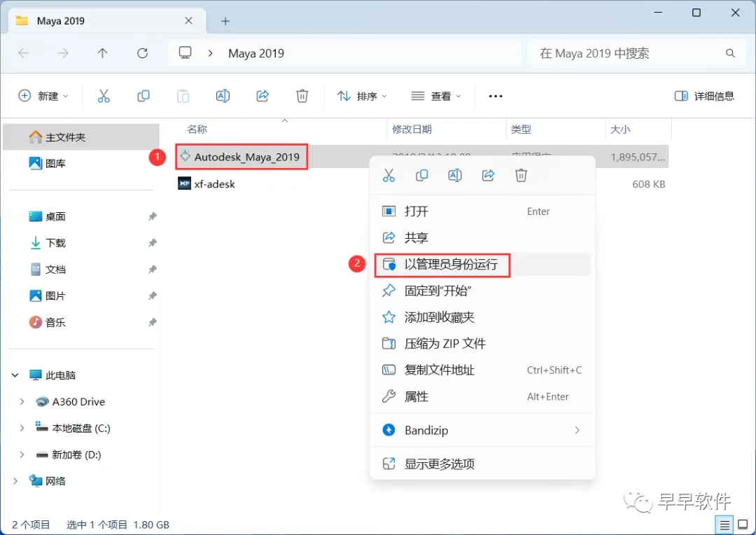Image resolution: width=756 pixels, height=535 pixels.
Task: Click the Share icon in the context menu
Action: pyautogui.click(x=488, y=175)
